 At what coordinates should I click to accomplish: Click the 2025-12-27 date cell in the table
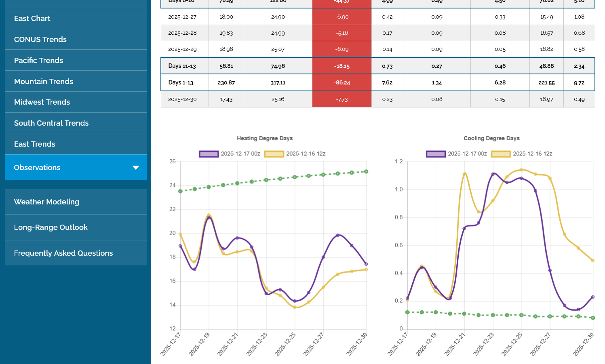pos(182,17)
